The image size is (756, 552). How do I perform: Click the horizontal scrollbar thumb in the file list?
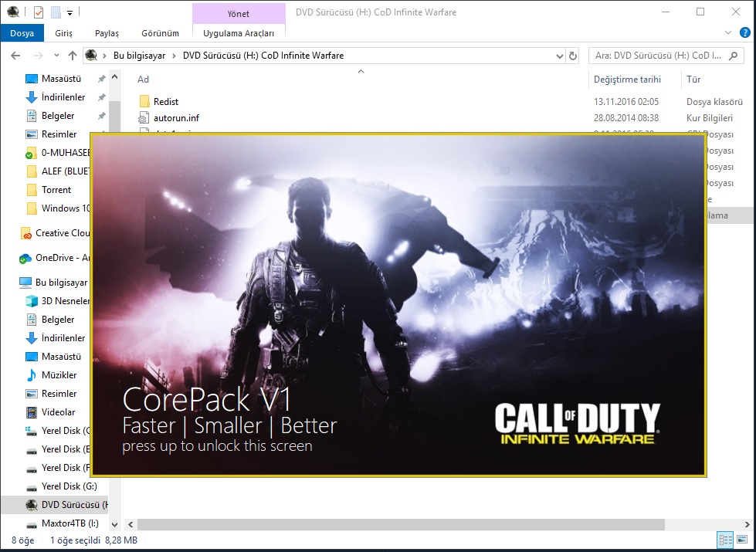coord(401,524)
